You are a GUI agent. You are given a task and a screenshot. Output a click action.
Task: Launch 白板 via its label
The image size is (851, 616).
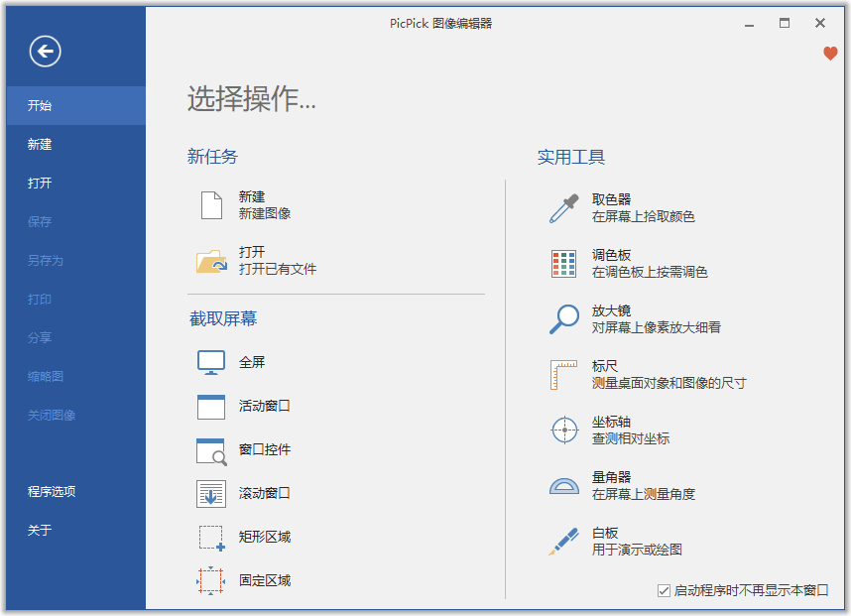click(x=605, y=533)
